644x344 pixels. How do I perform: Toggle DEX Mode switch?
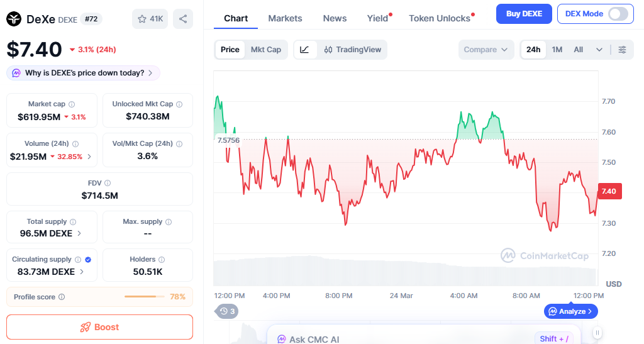618,14
